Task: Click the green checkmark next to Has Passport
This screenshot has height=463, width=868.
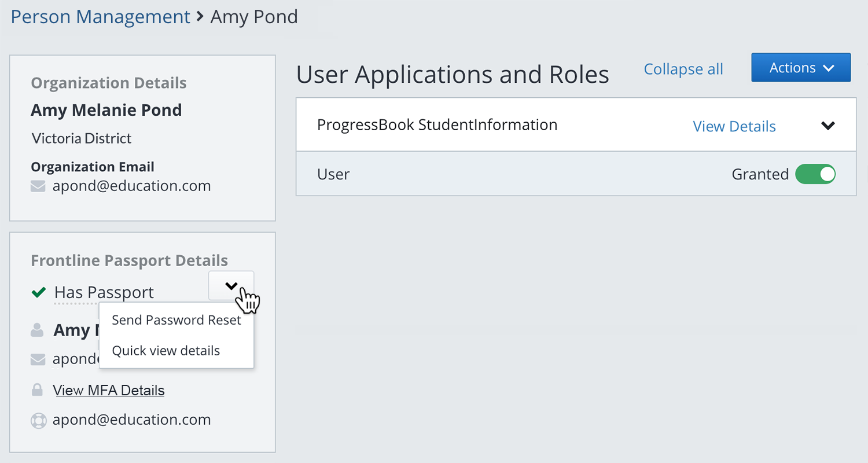Action: click(x=39, y=293)
